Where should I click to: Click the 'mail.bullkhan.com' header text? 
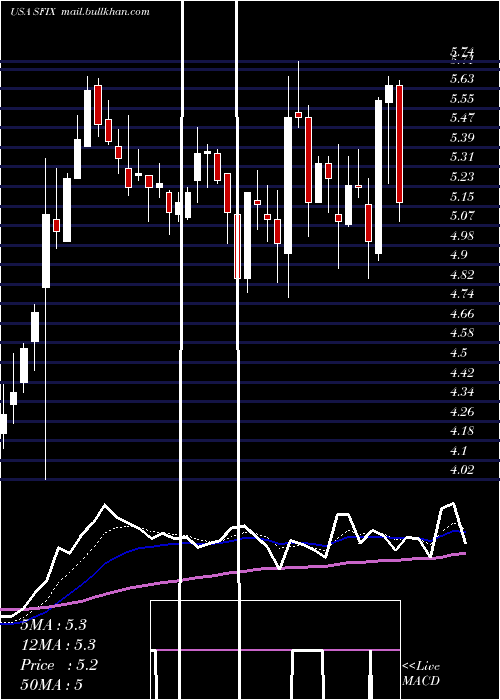coord(104,12)
